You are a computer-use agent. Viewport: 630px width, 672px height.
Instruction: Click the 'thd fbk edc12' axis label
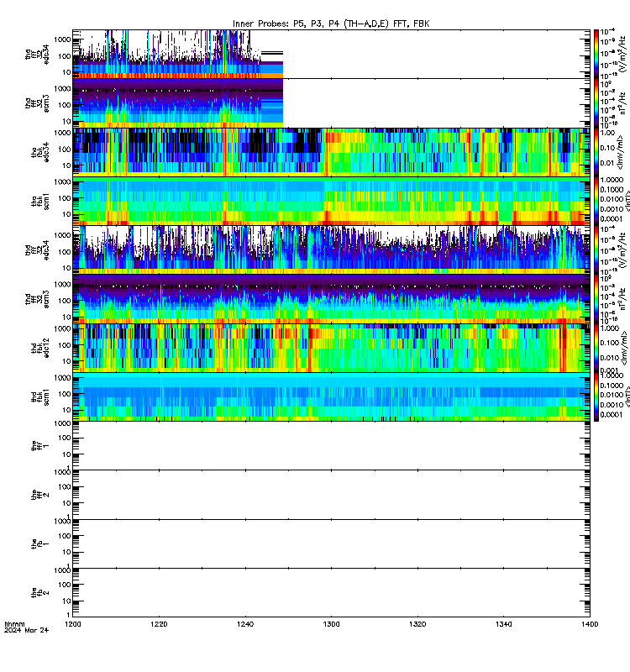coord(40,348)
